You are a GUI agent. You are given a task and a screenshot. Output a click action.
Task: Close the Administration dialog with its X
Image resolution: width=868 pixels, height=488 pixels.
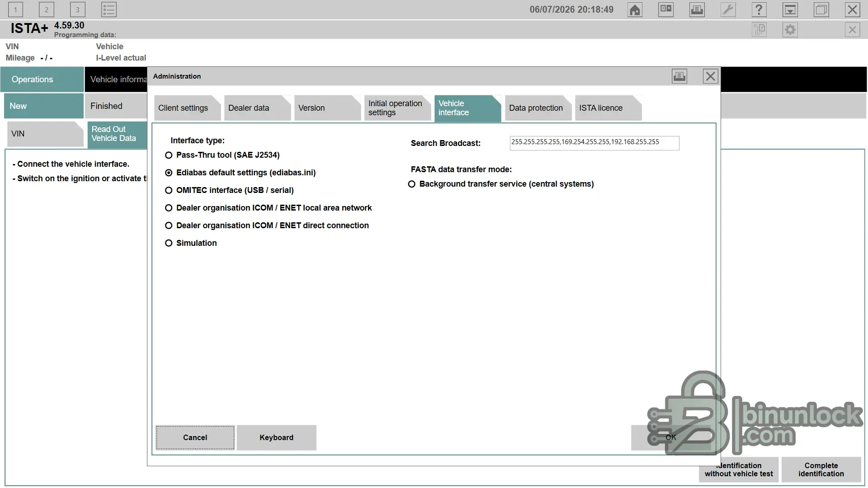pos(711,76)
